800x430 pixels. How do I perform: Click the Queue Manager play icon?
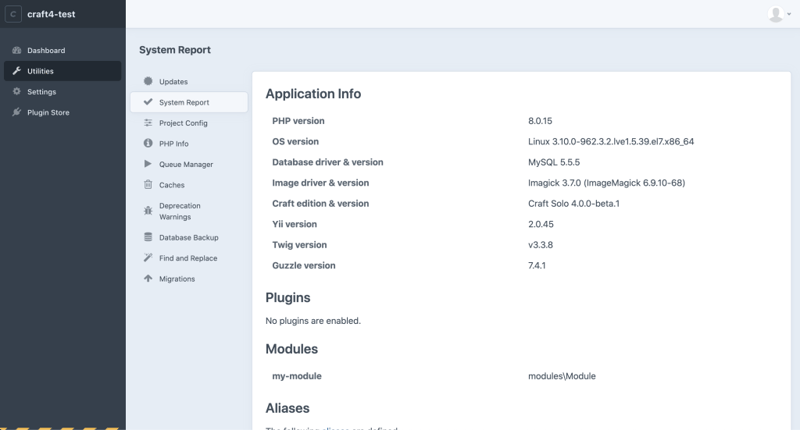pyautogui.click(x=148, y=164)
